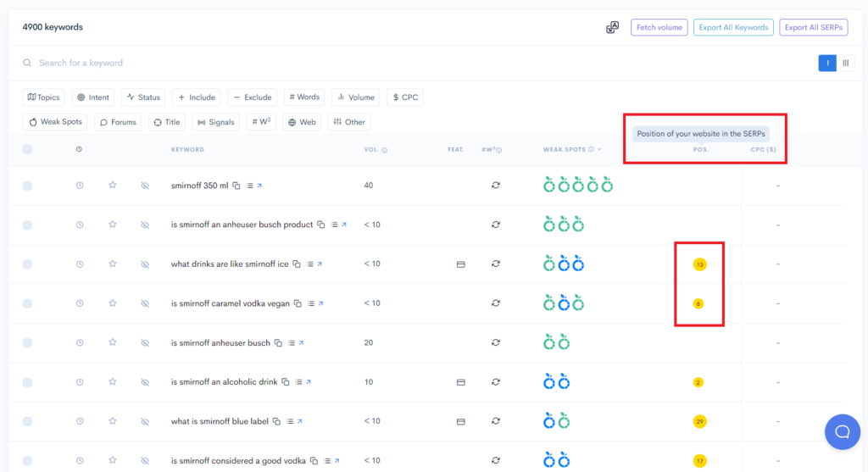868x472 pixels.
Task: Open external link for 'what is smirnoff blue label'
Action: point(299,422)
